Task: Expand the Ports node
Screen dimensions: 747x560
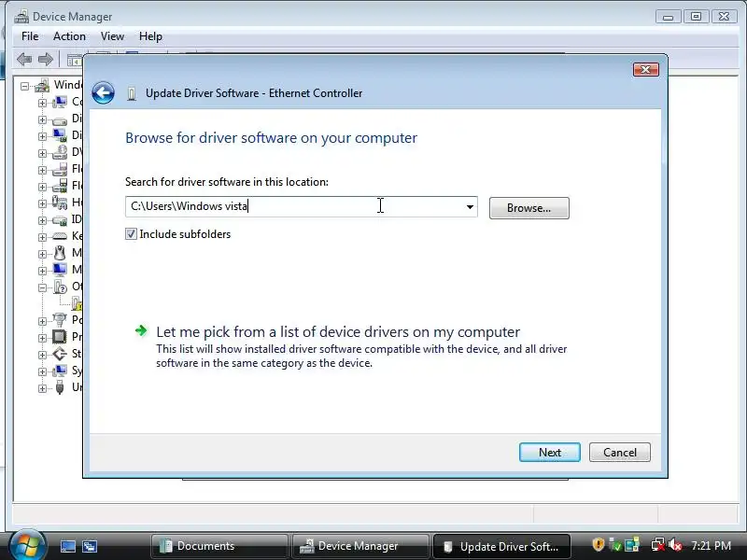Action: [42, 321]
